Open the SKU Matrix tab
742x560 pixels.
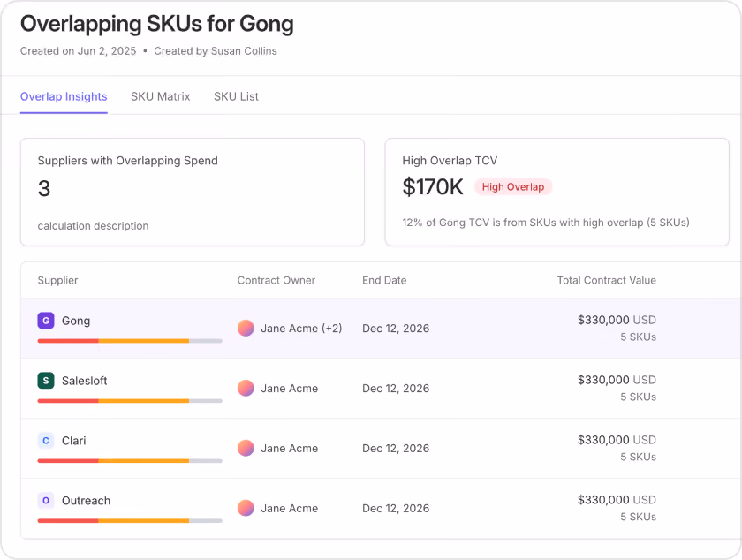[x=161, y=96]
